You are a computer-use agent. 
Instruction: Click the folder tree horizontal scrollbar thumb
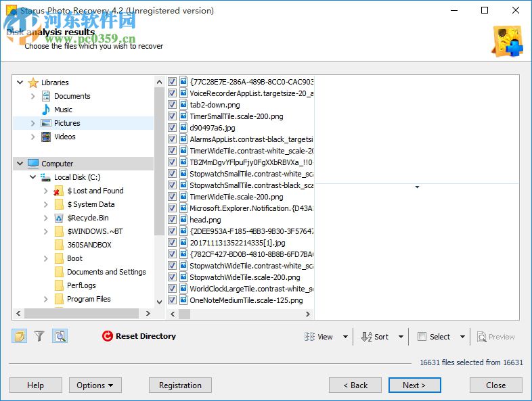[x=81, y=313]
